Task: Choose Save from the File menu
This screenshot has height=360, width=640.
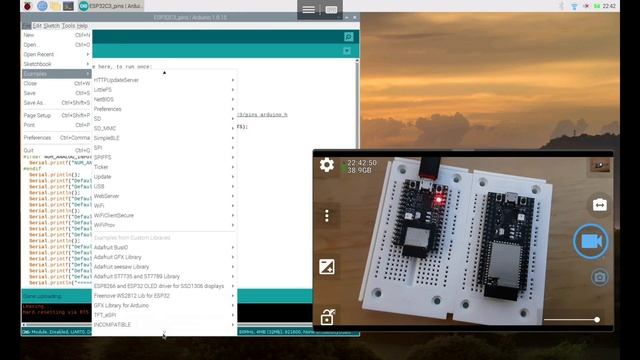Action: (x=57, y=93)
